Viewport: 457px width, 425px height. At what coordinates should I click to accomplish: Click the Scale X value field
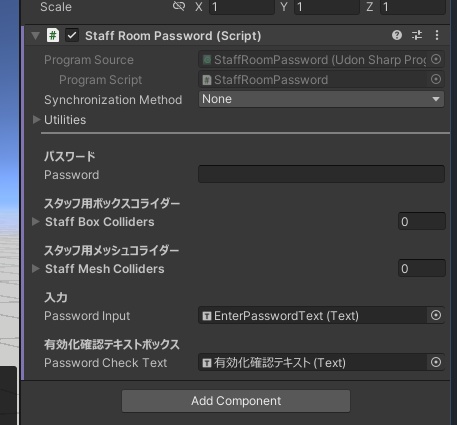point(242,7)
